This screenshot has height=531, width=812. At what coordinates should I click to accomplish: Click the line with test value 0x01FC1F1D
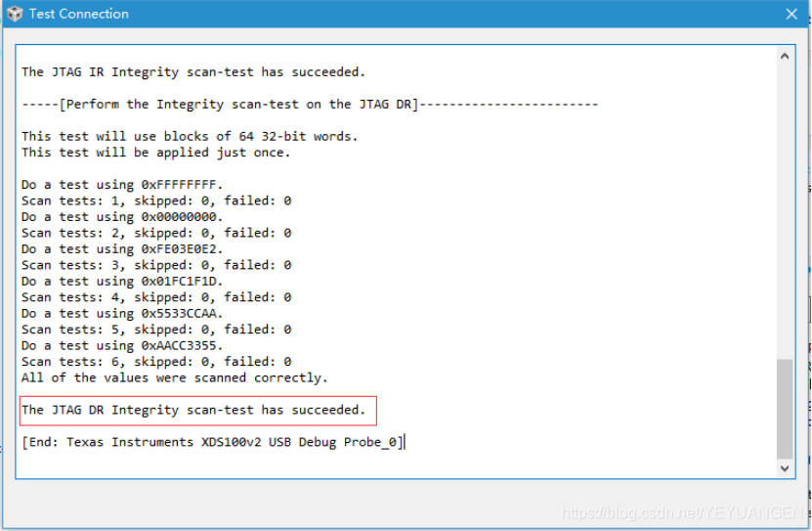122,282
